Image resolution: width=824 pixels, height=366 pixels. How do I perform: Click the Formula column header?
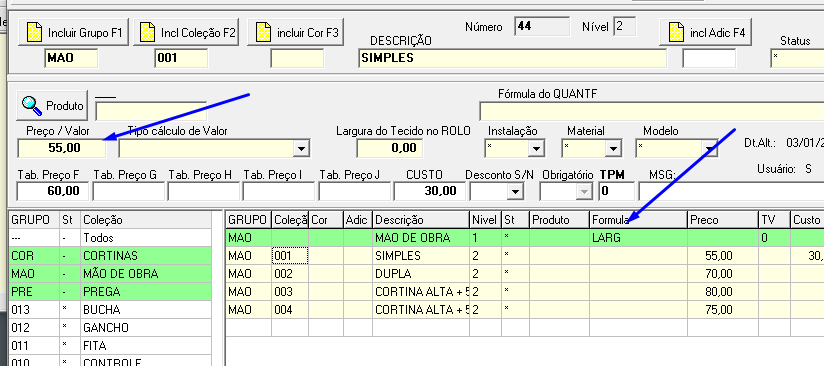[638, 220]
